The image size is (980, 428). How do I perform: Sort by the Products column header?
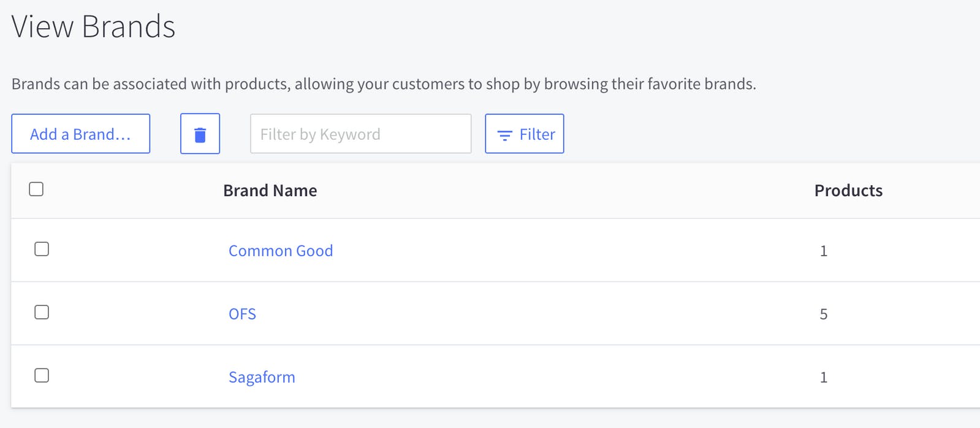848,191
